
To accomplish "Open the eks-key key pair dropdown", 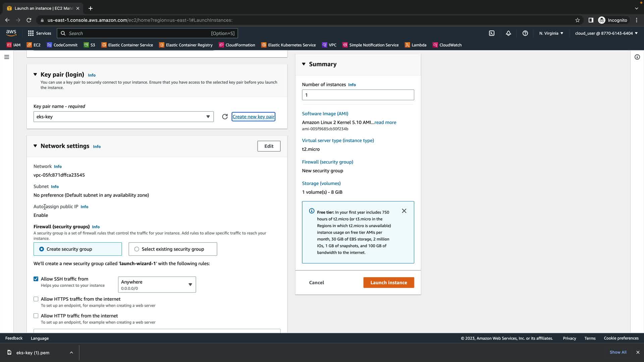I will point(123,117).
